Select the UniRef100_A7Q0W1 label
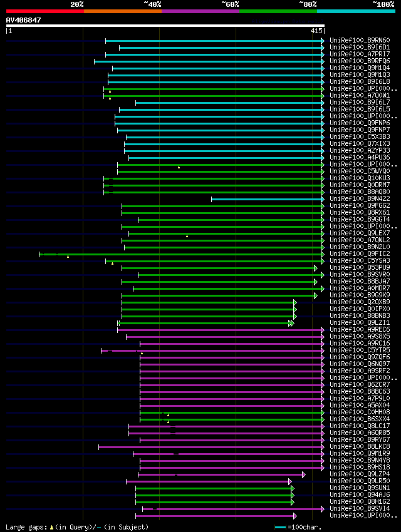 pos(360,95)
